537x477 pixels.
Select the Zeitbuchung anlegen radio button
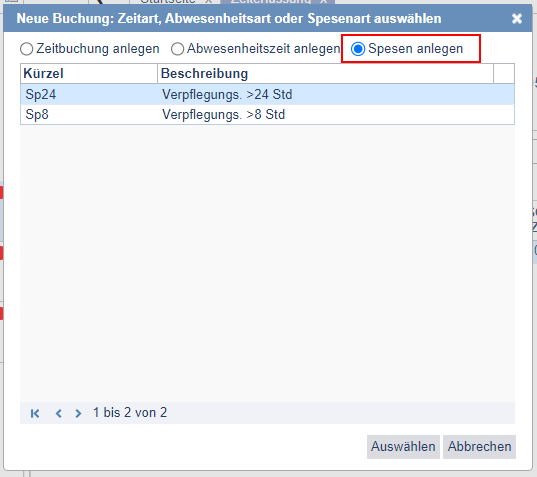tap(26, 49)
